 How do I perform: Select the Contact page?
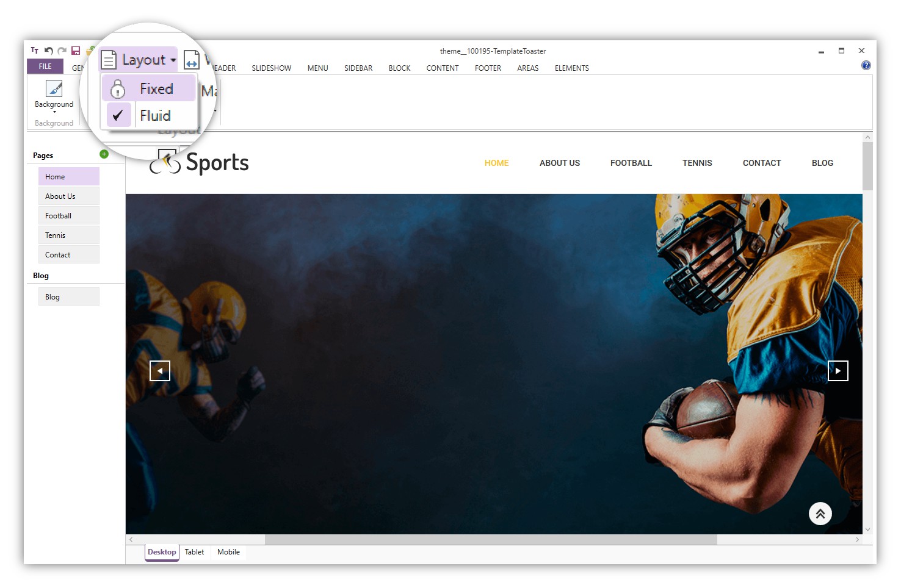point(69,254)
